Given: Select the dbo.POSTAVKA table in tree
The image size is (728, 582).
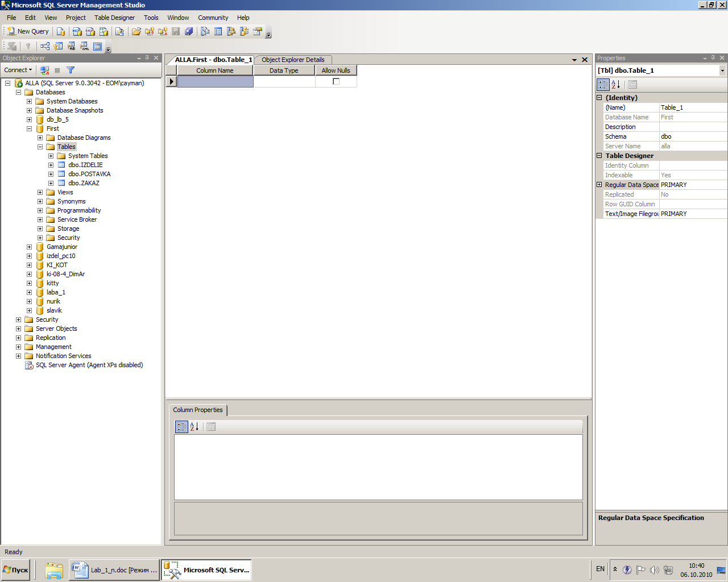Looking at the screenshot, I should (89, 174).
